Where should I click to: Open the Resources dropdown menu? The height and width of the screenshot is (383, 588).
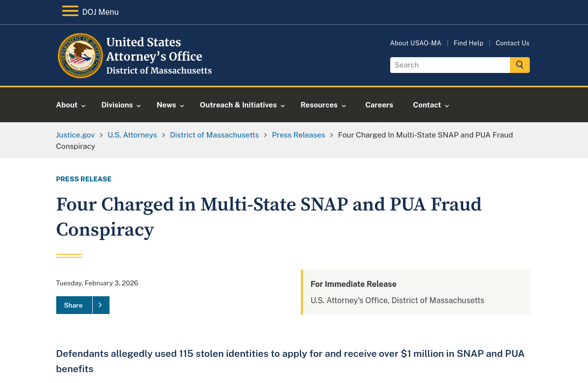pyautogui.click(x=323, y=105)
